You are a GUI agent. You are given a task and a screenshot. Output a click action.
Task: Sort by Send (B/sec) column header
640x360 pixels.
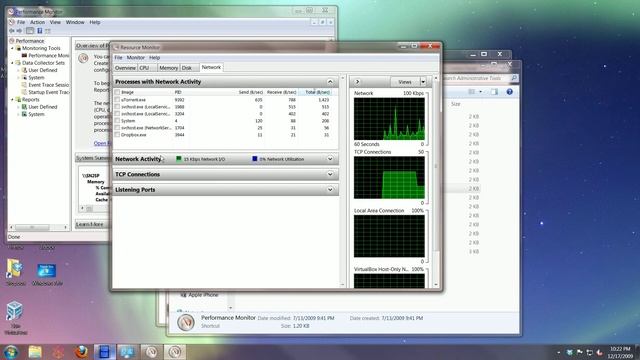tap(250, 92)
